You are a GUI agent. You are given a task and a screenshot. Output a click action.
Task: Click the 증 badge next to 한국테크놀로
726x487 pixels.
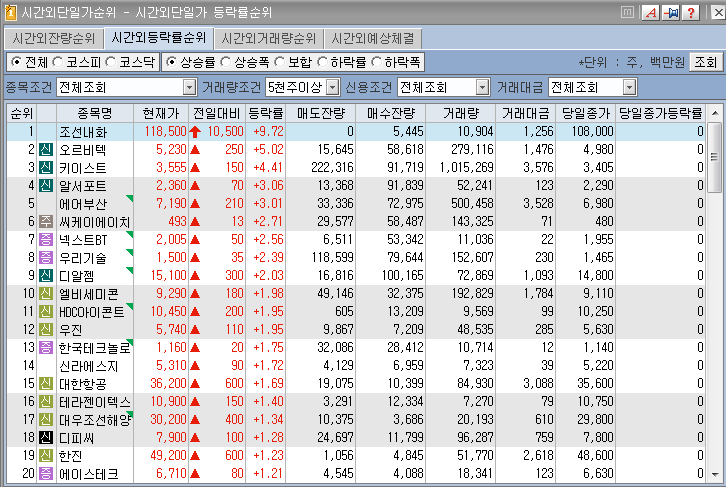(x=45, y=348)
